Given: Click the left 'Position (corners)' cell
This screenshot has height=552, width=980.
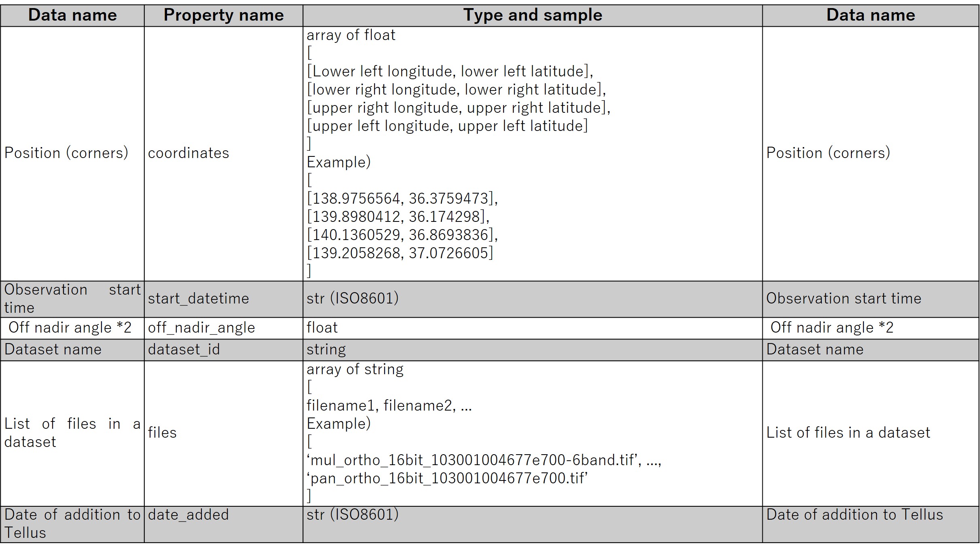Looking at the screenshot, I should (72, 154).
